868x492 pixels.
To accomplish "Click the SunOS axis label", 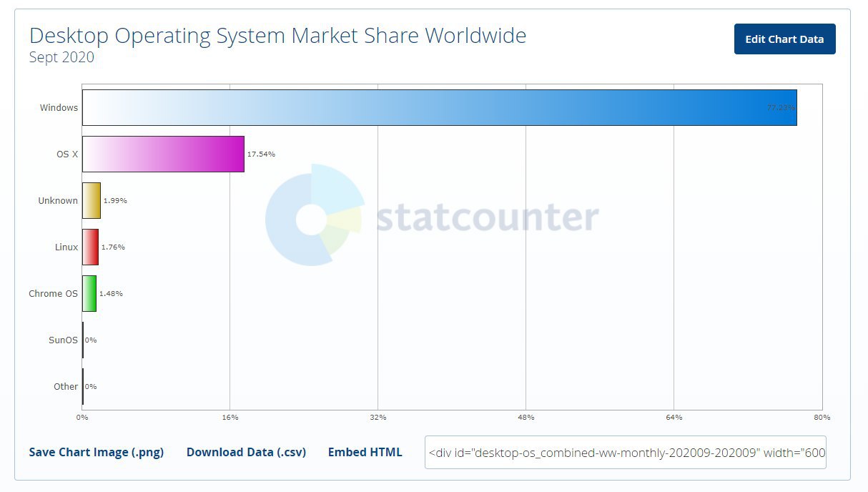I will pyautogui.click(x=63, y=340).
